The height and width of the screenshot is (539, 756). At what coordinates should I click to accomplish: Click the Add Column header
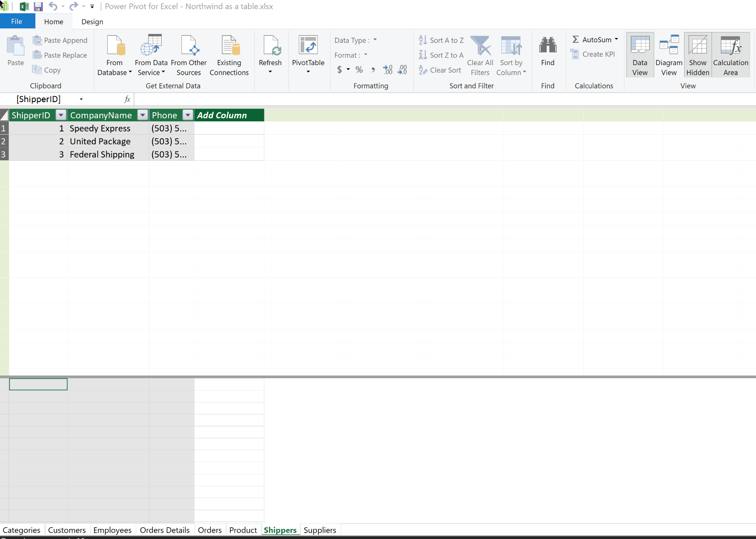pyautogui.click(x=229, y=115)
